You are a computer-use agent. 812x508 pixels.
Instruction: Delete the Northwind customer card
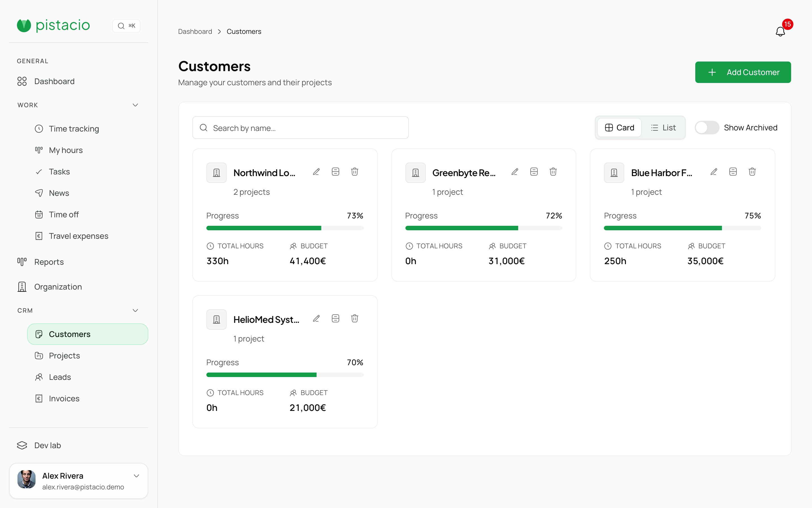click(355, 172)
